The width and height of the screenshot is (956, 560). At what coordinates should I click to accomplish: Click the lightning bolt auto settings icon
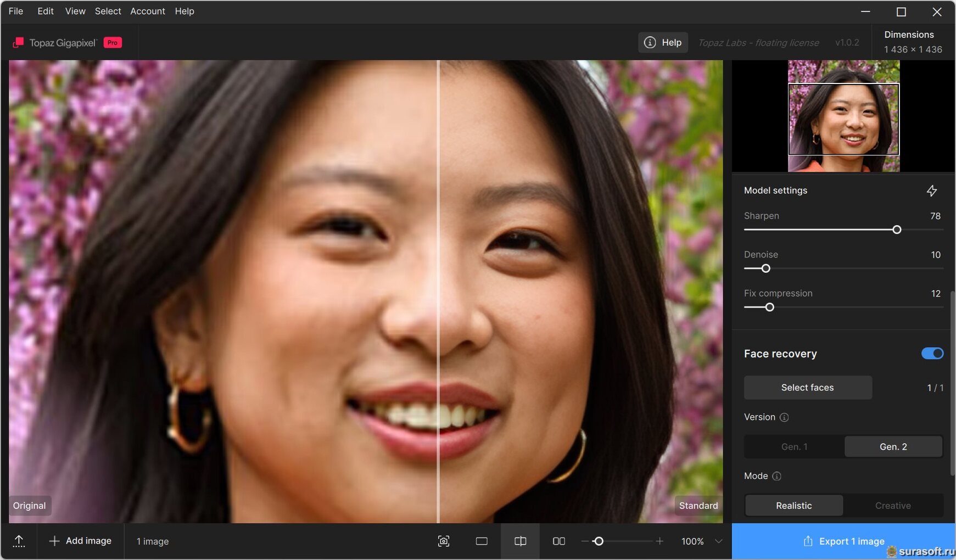(x=931, y=191)
